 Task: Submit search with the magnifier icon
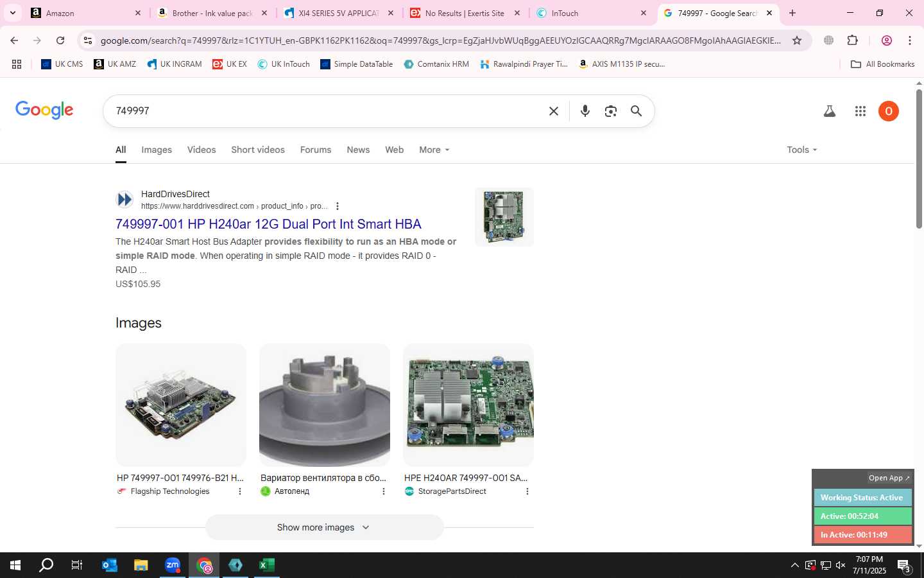(x=636, y=111)
